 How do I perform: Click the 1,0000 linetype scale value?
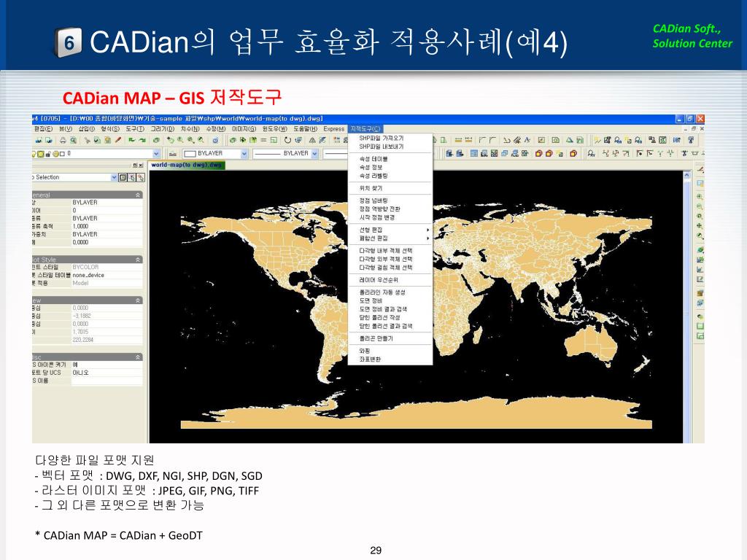tap(107, 226)
